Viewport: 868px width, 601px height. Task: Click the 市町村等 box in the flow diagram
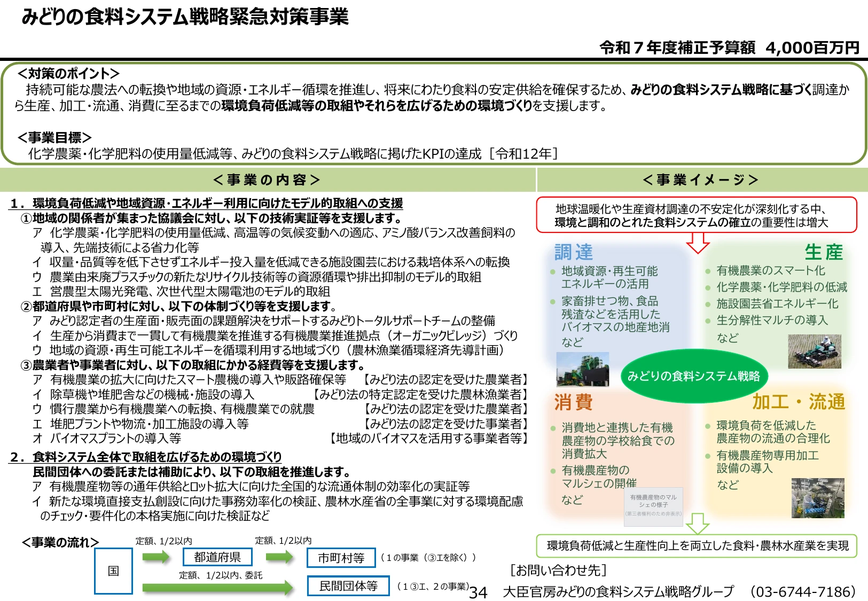click(341, 558)
